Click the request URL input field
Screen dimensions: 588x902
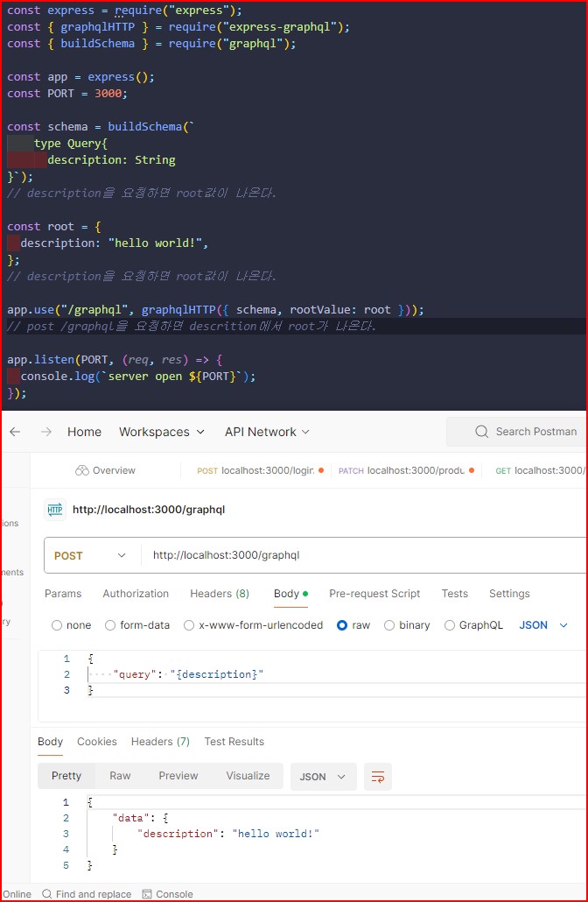point(364,555)
